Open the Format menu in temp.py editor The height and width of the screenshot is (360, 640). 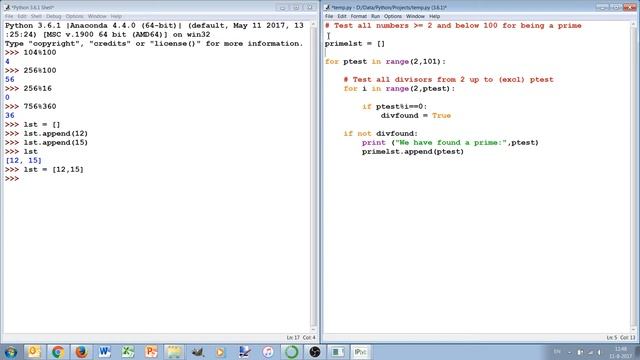[359, 16]
